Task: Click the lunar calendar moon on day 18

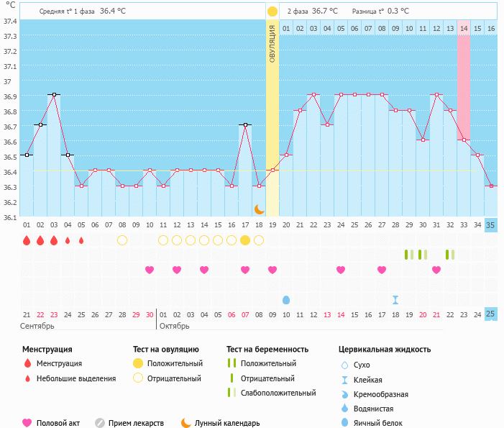Action: point(259,209)
